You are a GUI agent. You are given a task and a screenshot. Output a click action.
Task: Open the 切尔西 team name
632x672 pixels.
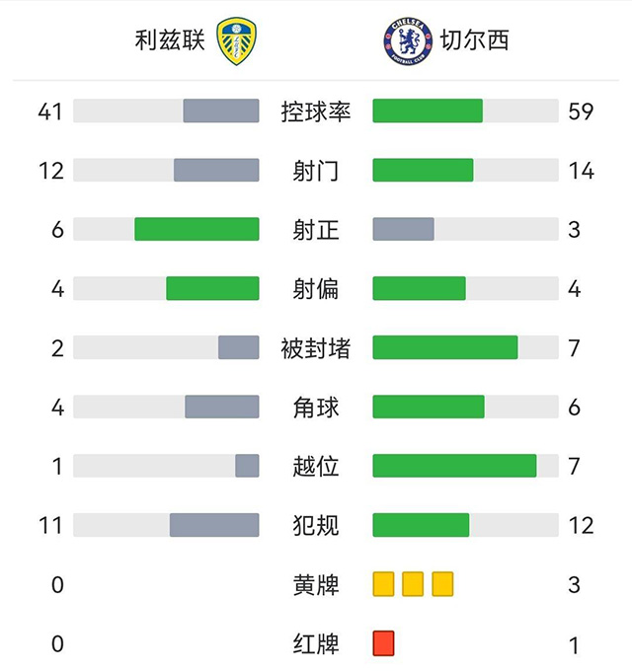[x=474, y=41]
